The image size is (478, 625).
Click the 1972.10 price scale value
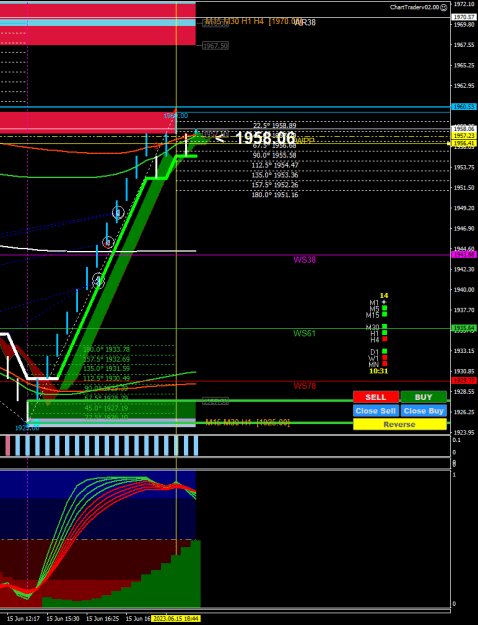[464, 4]
